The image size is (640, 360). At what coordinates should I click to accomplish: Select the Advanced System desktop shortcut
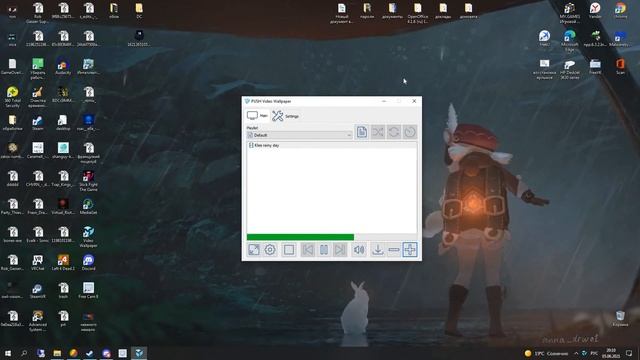point(38,321)
